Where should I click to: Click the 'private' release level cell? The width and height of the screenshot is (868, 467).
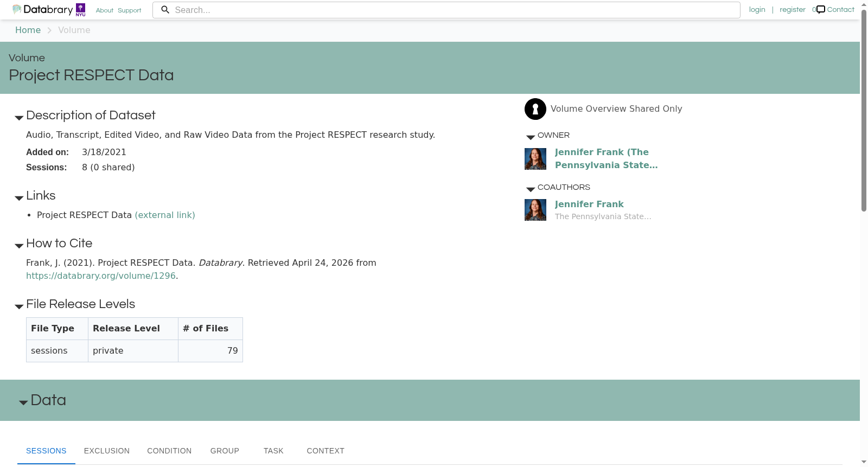click(x=133, y=351)
